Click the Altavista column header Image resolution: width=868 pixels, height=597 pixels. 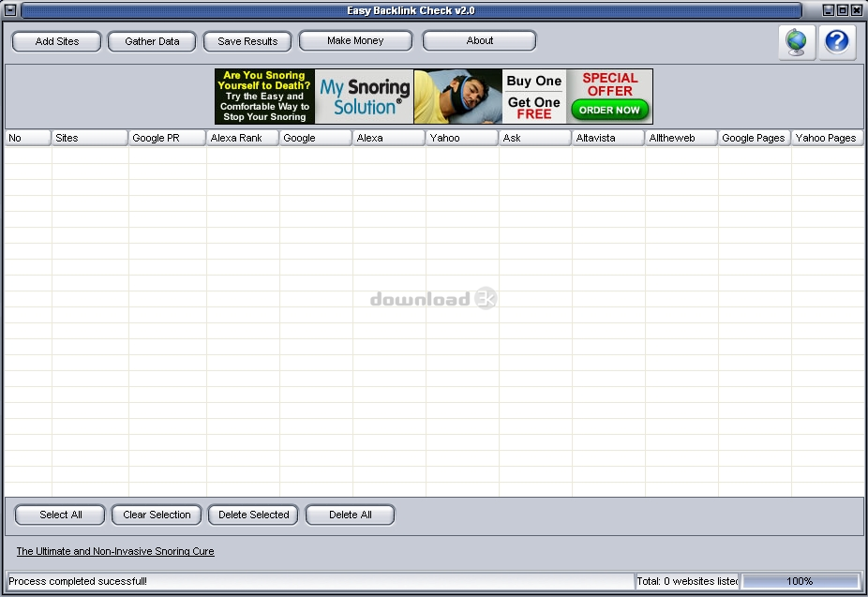coord(607,138)
